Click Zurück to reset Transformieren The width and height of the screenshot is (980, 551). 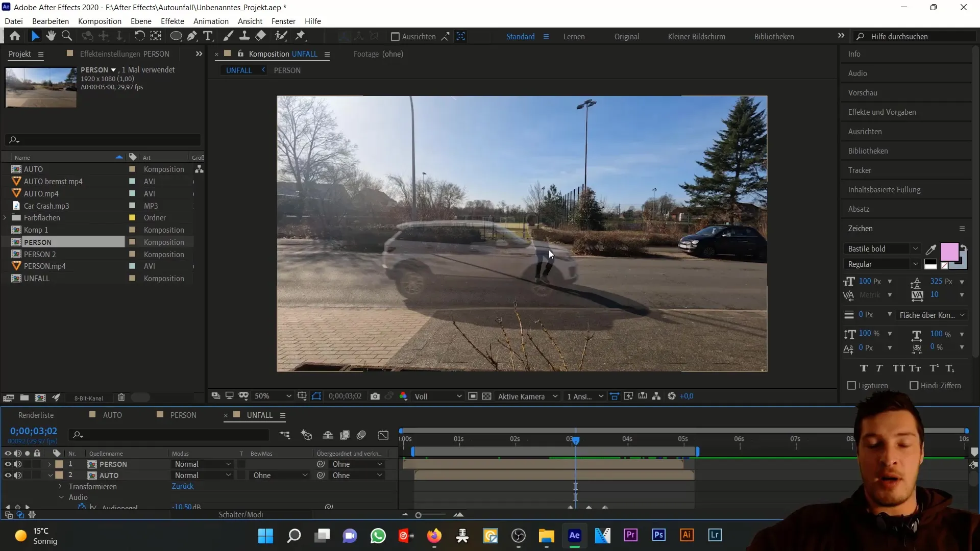pos(183,486)
